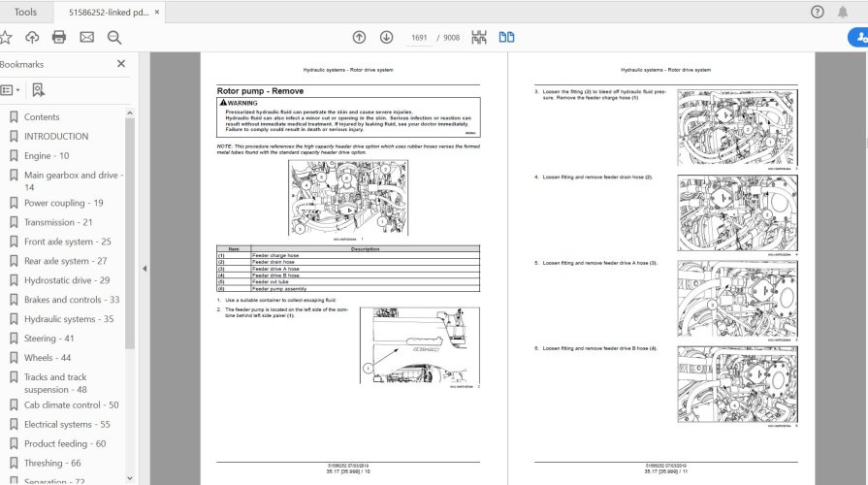Open the Wheels - 44 bookmark
This screenshot has height=485, width=868.
48,358
